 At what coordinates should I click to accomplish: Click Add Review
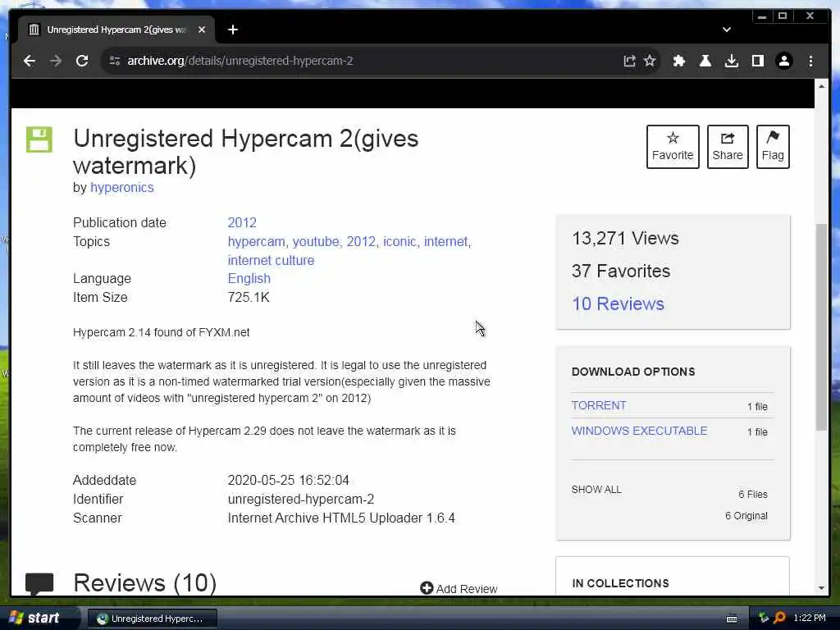(459, 588)
